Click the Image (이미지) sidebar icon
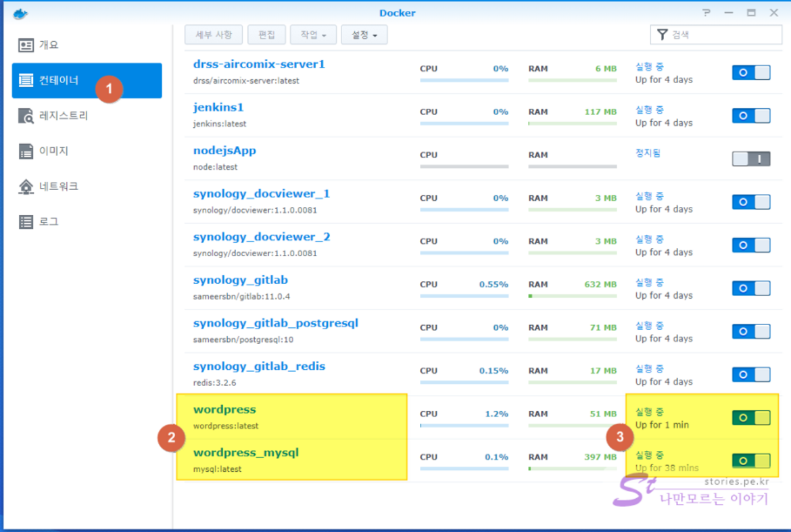 coord(26,151)
